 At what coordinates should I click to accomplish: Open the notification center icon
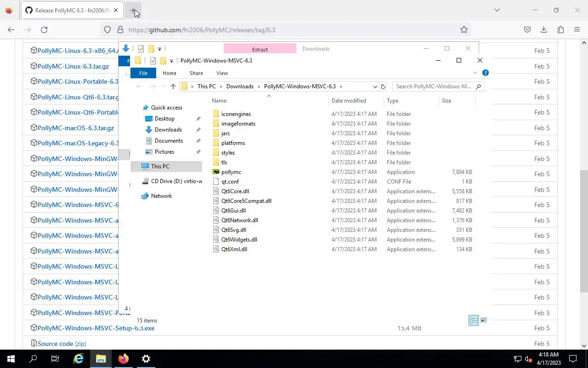click(573, 359)
